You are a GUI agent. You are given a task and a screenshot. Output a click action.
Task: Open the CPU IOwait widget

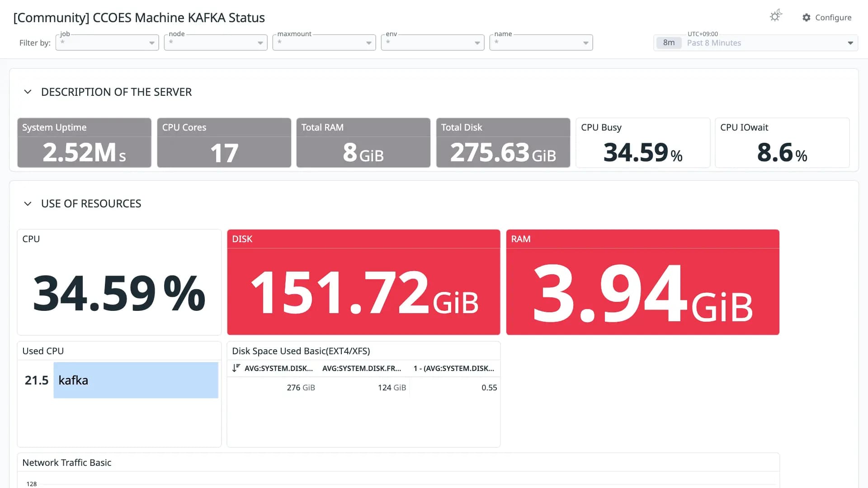782,143
